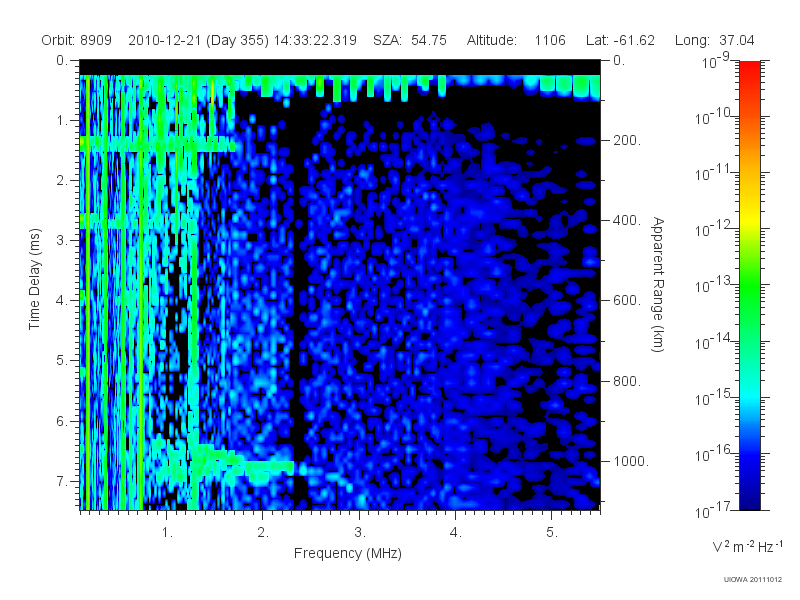Click the 'V2 m-2 Hz-1' units label
This screenshot has width=800, height=600.
[747, 546]
